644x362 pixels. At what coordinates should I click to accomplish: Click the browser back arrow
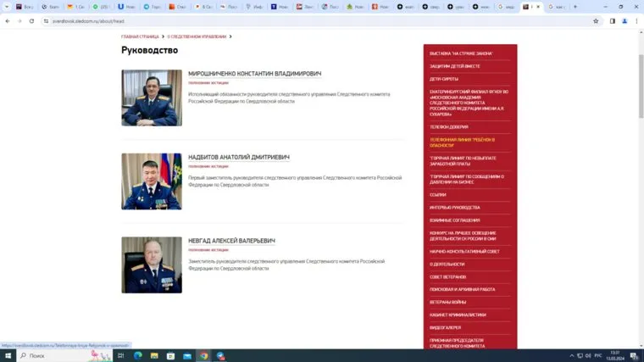[8, 20]
